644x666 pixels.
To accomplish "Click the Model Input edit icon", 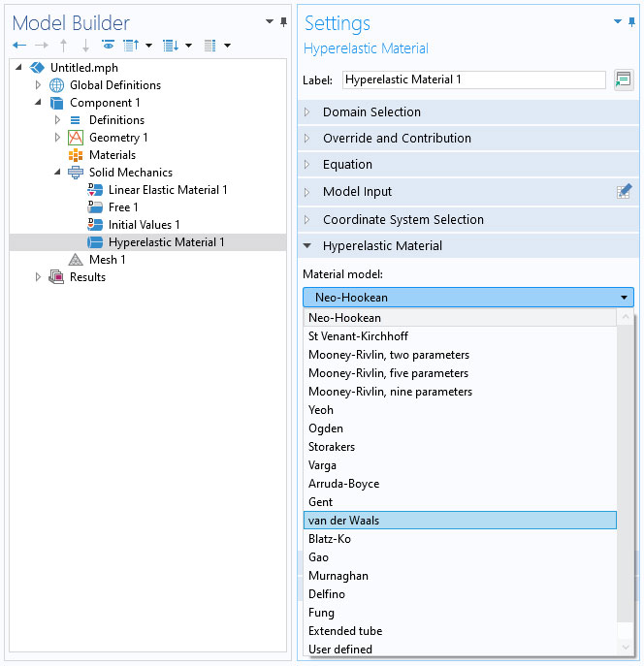I will [x=624, y=192].
